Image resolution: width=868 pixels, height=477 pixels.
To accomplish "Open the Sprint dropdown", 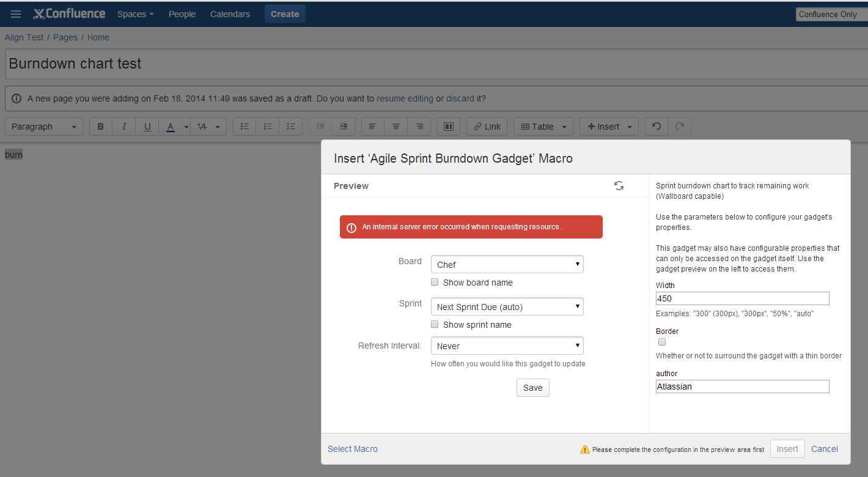I will [x=507, y=306].
